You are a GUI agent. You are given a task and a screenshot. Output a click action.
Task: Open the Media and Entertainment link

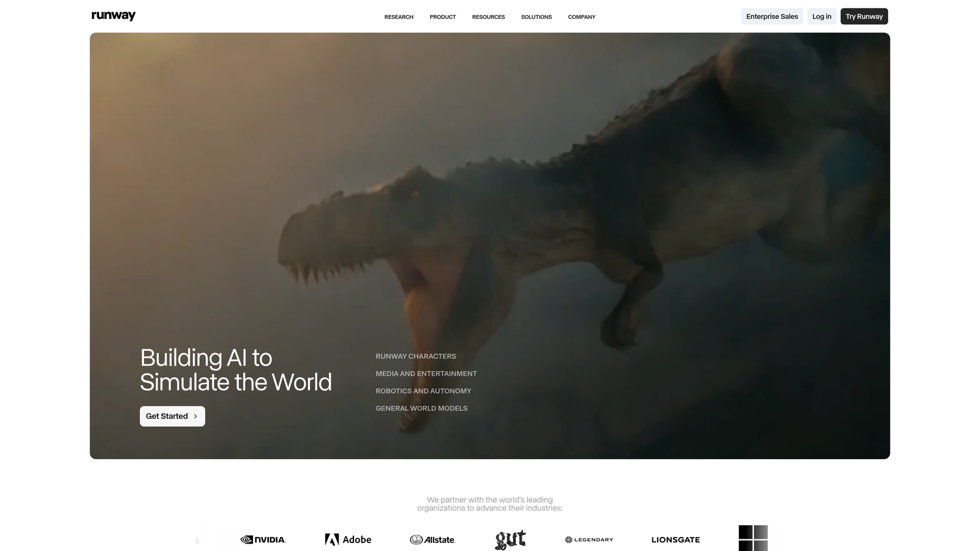pyautogui.click(x=426, y=373)
